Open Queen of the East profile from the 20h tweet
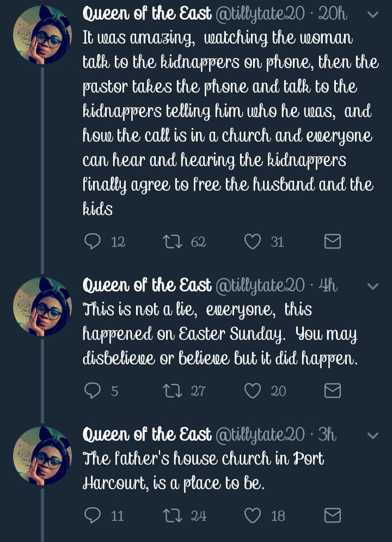 147,14
